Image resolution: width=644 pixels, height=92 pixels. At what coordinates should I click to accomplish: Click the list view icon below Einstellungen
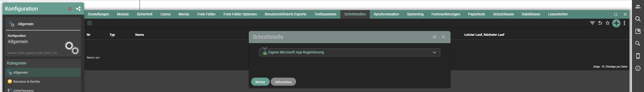point(90,23)
